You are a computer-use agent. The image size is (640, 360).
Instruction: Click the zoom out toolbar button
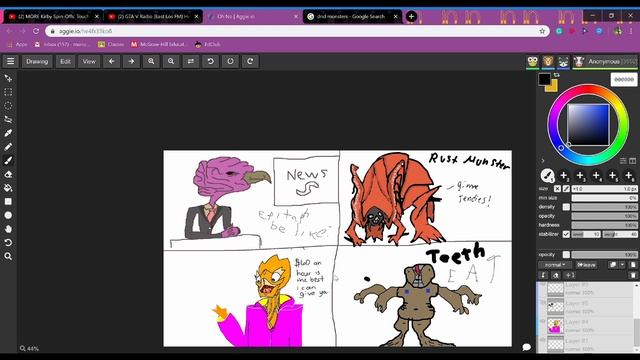(171, 61)
